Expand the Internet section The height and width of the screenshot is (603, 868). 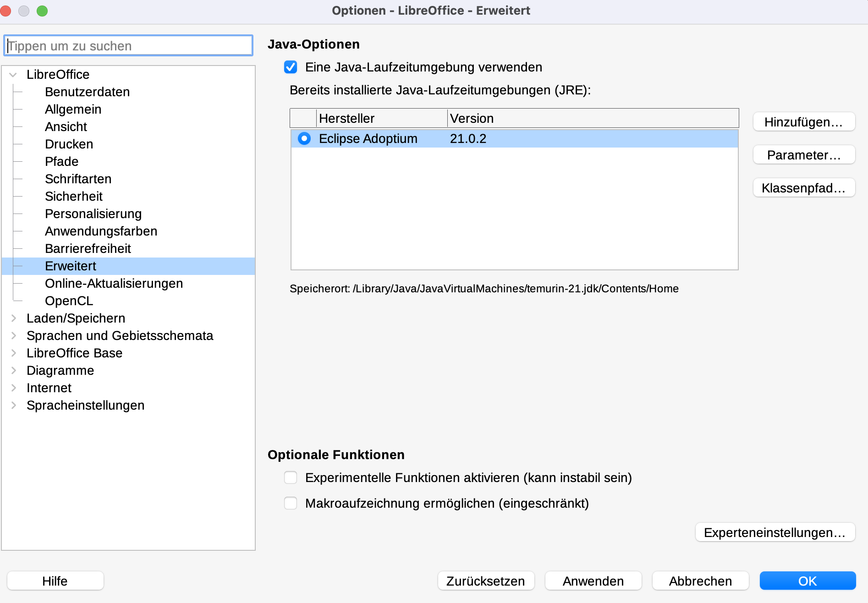[13, 388]
